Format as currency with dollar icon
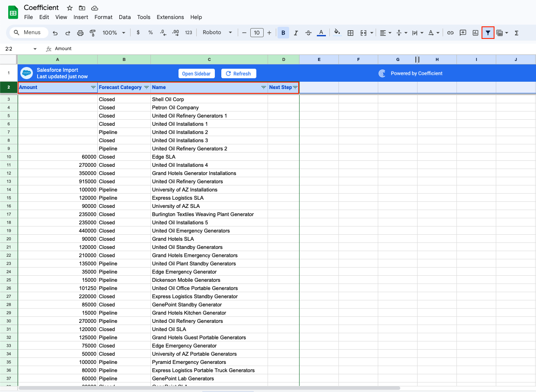The height and width of the screenshot is (392, 536). tap(138, 32)
